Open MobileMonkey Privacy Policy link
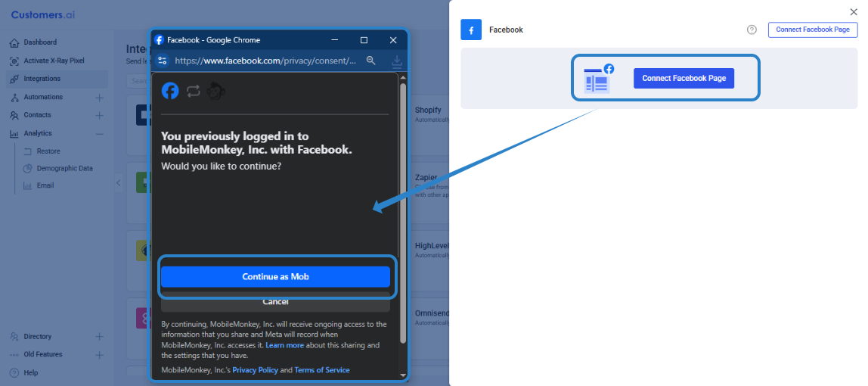This screenshot has height=386, width=868. tap(256, 370)
